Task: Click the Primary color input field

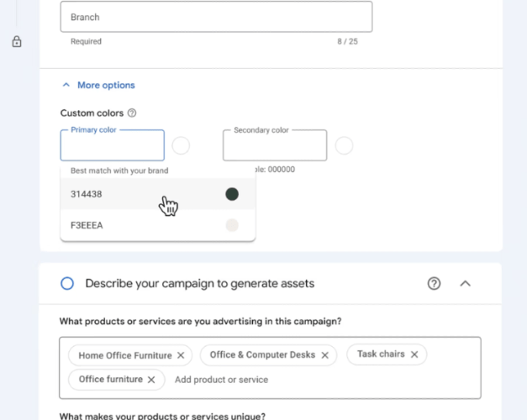Action: coord(112,146)
